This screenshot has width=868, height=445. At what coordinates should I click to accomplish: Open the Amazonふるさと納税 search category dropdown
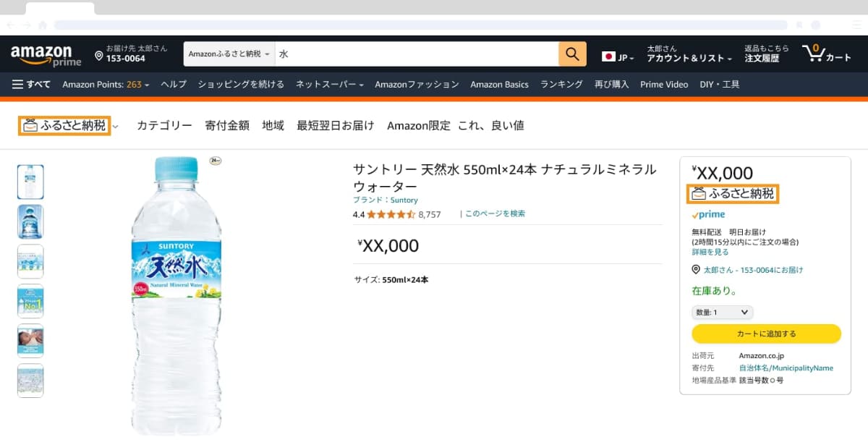pyautogui.click(x=226, y=54)
